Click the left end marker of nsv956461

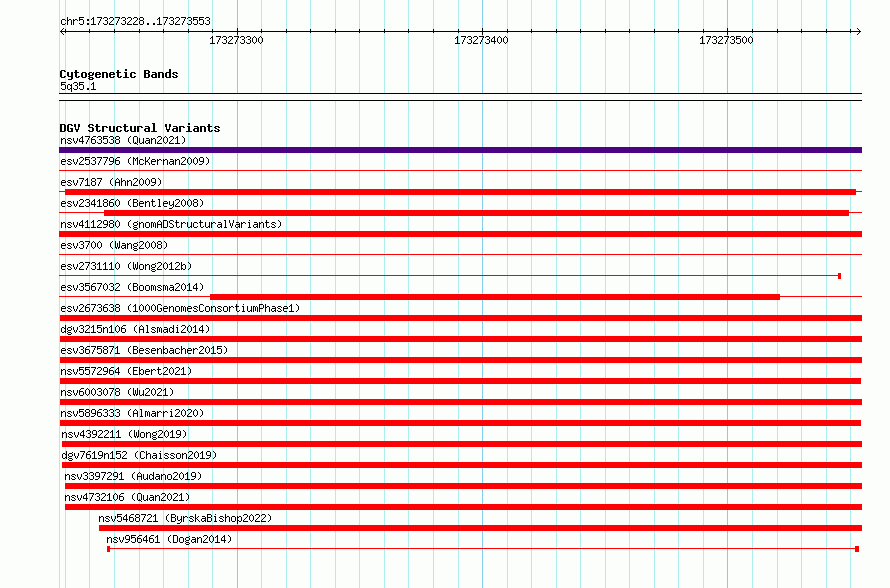pos(108,549)
